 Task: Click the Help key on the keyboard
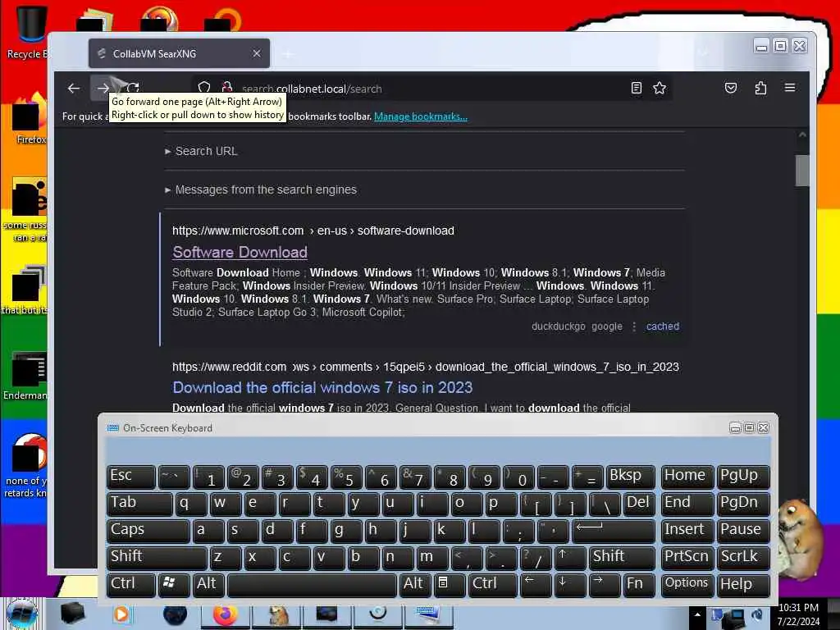click(x=743, y=584)
